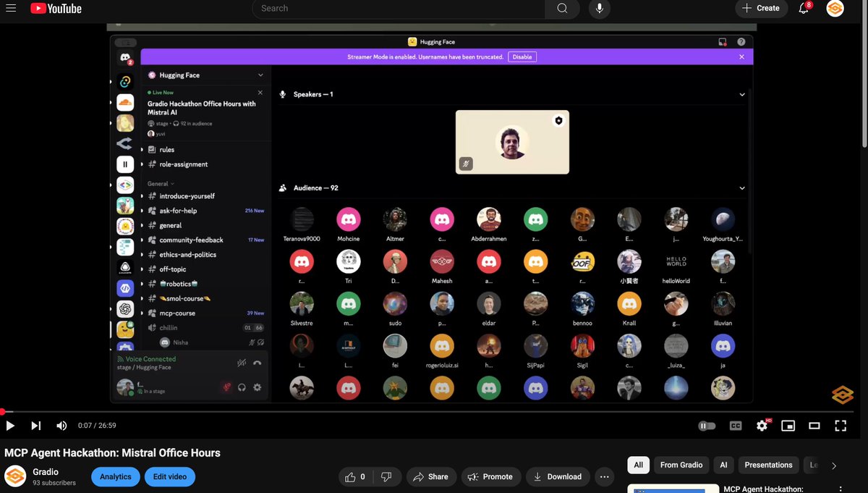Screen dimensions: 868x493
Task: Open Discord direct messages home icon
Action: [x=125, y=59]
